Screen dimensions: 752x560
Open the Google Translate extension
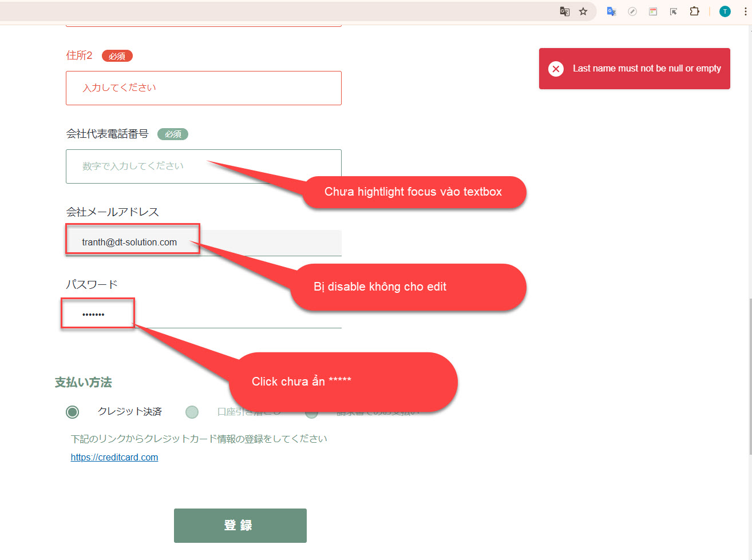pyautogui.click(x=611, y=11)
